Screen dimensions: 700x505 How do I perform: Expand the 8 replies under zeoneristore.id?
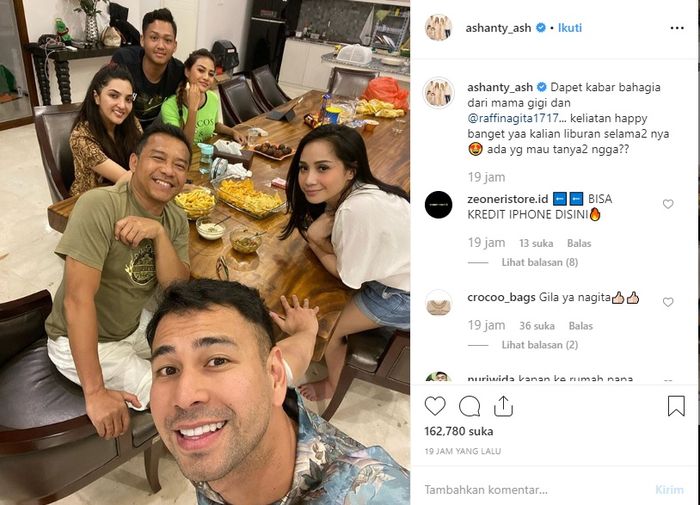(539, 262)
